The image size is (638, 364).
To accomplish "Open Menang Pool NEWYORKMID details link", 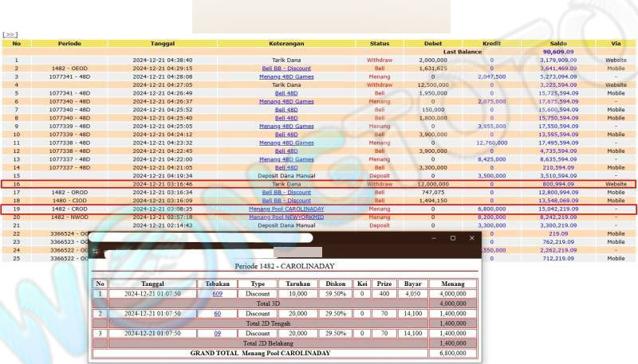I will point(286,217).
